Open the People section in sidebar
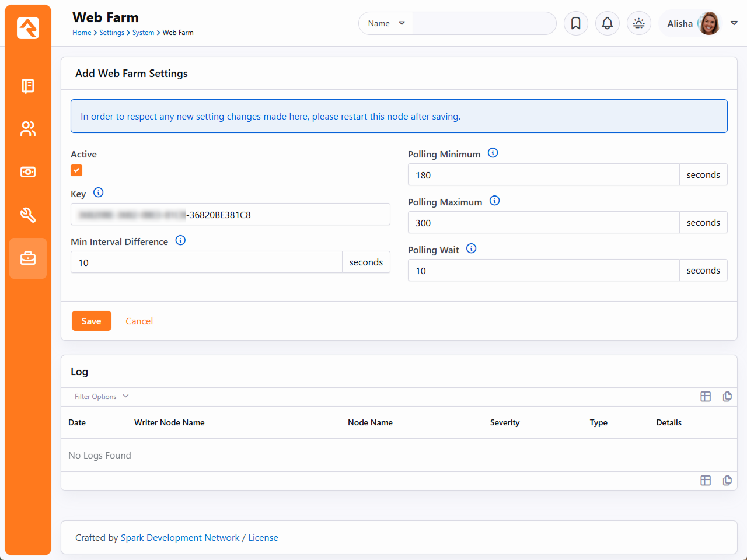Image resolution: width=747 pixels, height=560 pixels. point(28,129)
